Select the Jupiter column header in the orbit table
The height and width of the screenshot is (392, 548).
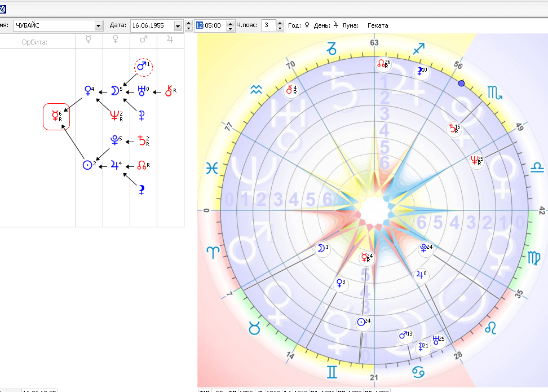click(170, 40)
